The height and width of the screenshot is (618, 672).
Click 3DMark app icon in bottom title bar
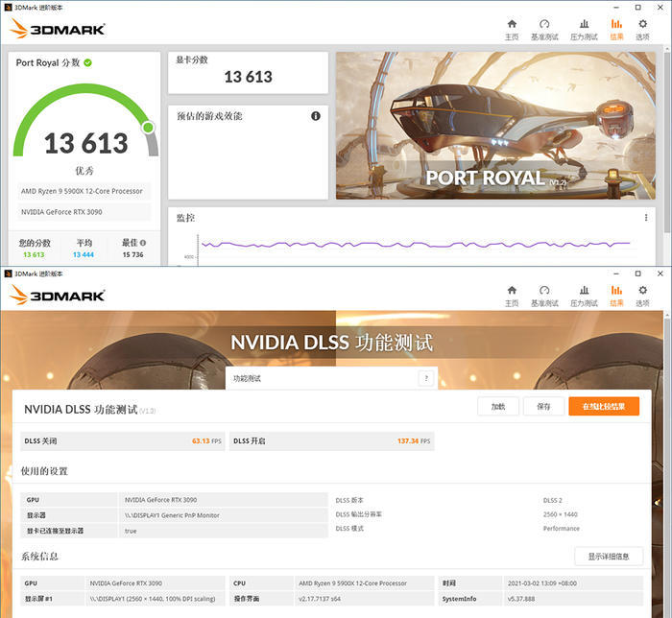point(8,273)
